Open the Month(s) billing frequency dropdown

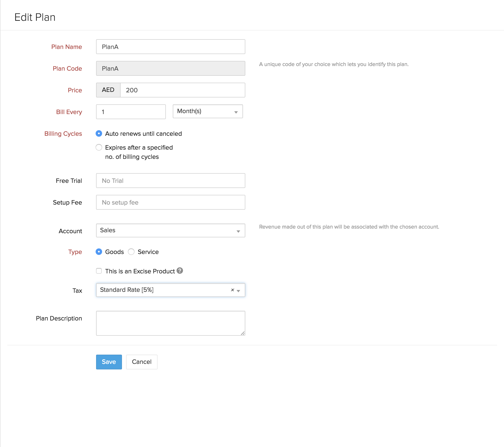[207, 111]
